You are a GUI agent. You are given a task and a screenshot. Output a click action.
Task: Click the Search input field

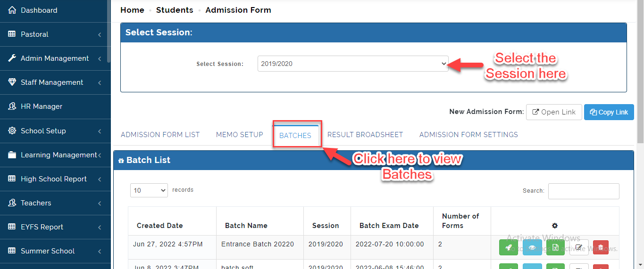click(x=584, y=191)
